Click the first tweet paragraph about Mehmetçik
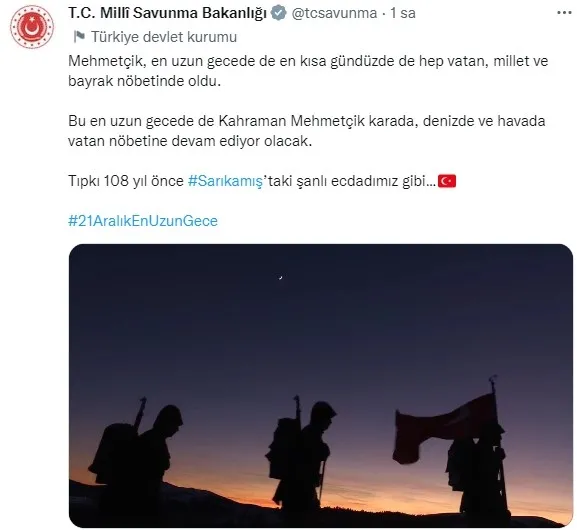This screenshot has height=530, width=577. click(308, 71)
